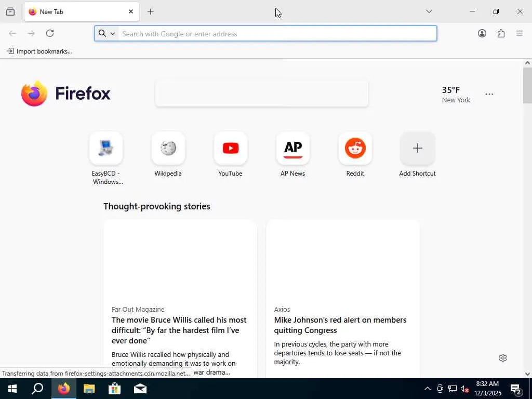Show hidden system tray icons
This screenshot has height=399, width=532.
(428, 389)
